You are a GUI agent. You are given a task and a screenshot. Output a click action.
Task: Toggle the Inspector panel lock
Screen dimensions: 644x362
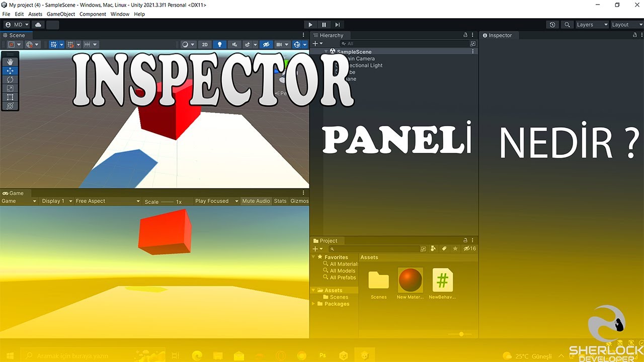(634, 35)
